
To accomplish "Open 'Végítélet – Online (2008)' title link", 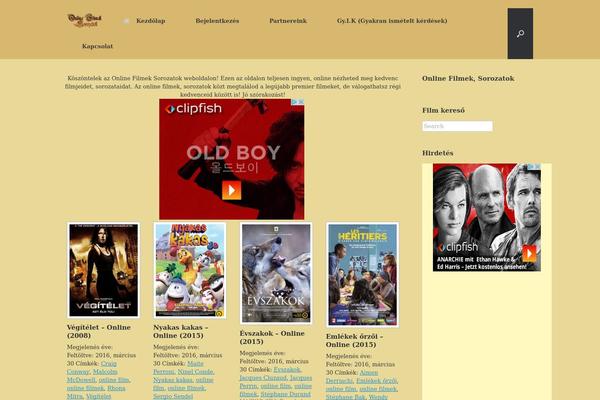I will [99, 331].
